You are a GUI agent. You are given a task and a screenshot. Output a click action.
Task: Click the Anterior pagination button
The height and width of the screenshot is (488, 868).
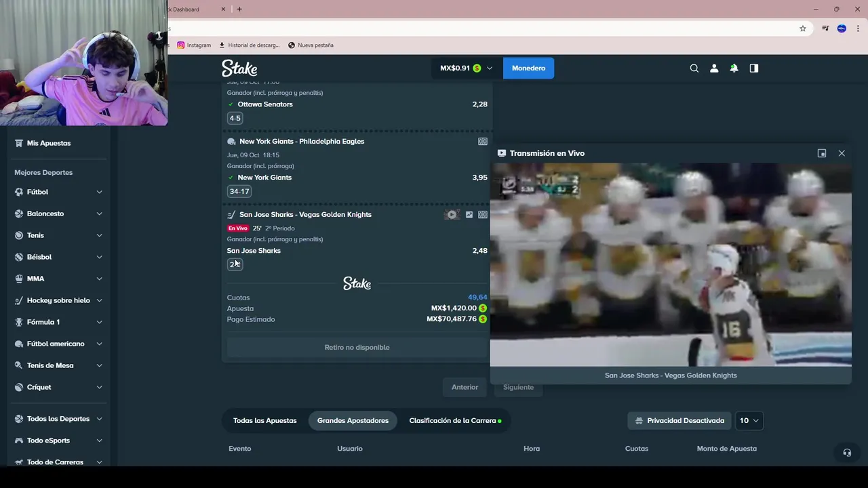(x=465, y=387)
